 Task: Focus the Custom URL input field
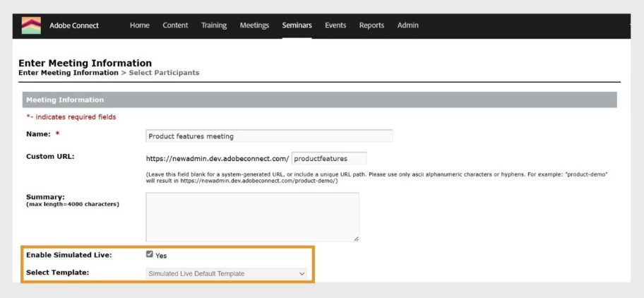329,158
